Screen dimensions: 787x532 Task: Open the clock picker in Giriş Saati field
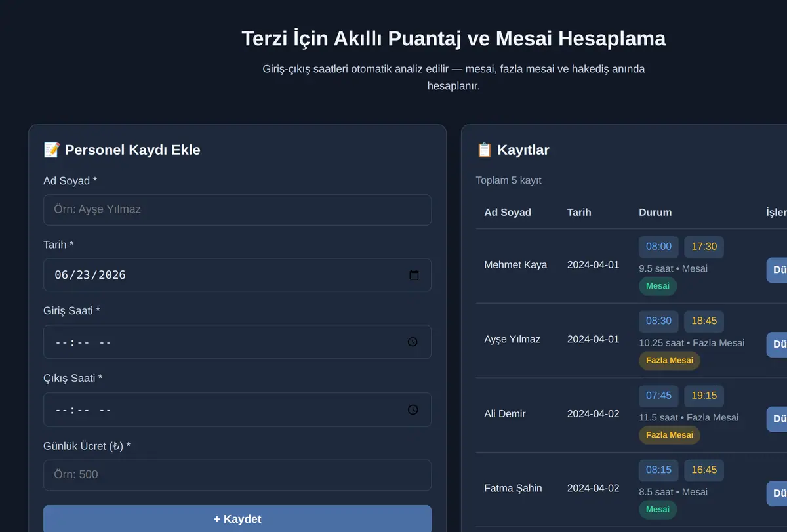coord(413,342)
